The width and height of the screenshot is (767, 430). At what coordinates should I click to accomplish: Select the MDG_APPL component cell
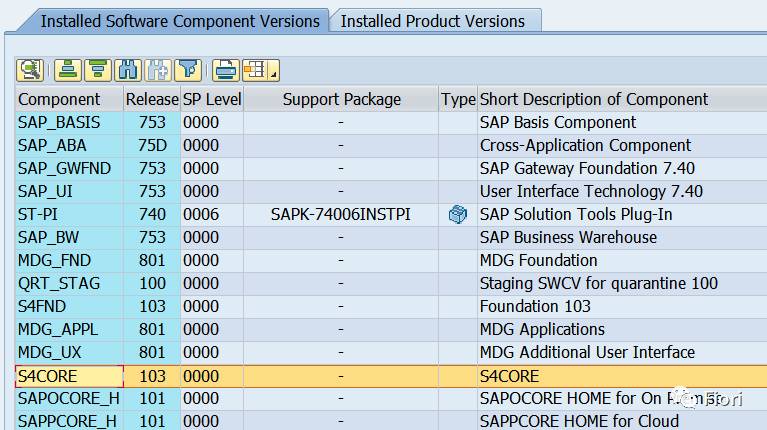click(x=69, y=329)
